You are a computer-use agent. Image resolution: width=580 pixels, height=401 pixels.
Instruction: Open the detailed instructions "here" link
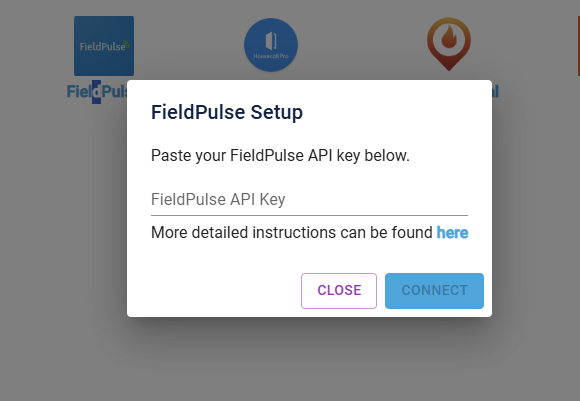(x=452, y=233)
